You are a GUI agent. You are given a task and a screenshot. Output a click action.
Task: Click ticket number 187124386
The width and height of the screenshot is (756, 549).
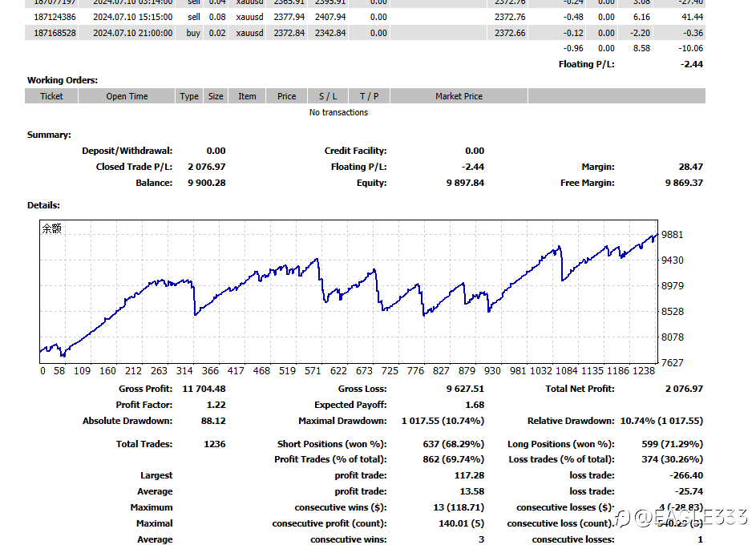55,17
